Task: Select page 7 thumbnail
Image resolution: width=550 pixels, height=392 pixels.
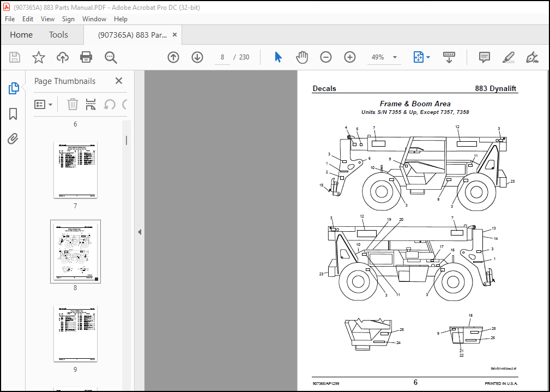Action: tap(75, 170)
